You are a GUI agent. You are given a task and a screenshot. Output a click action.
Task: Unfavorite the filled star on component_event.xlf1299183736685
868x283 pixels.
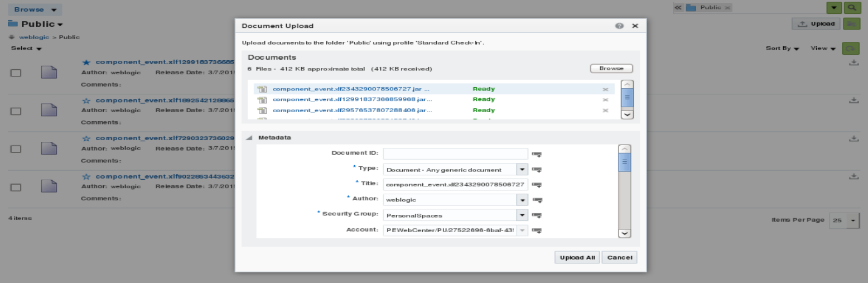click(x=86, y=63)
